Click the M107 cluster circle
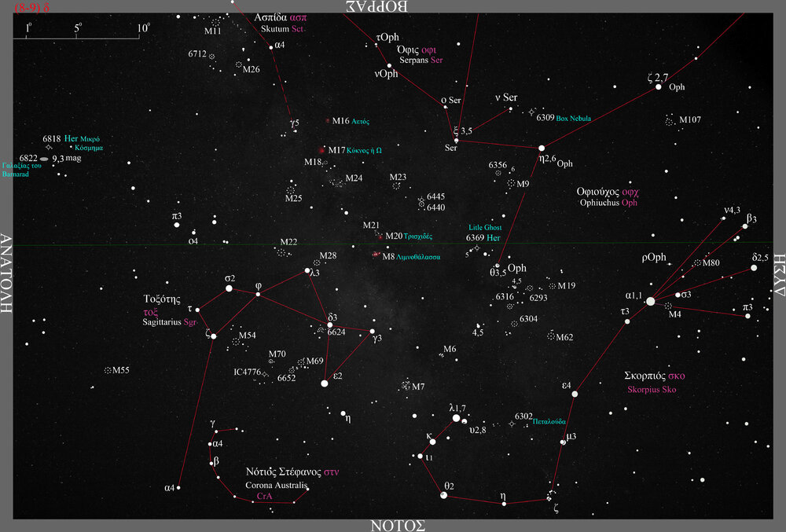The image size is (786, 532). [669, 121]
